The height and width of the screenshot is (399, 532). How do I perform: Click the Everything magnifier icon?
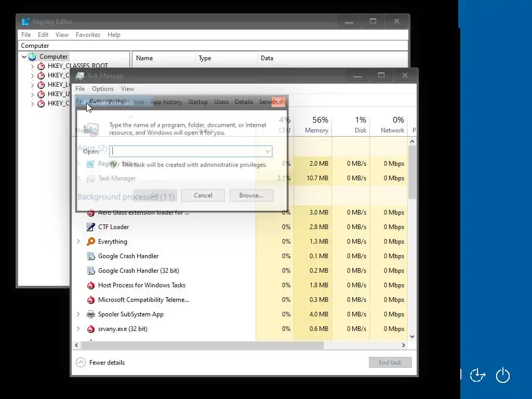point(90,242)
